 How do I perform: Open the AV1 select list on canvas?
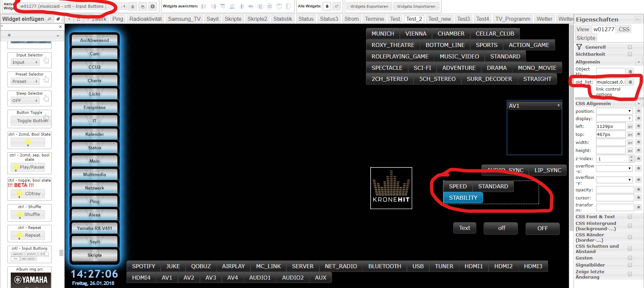click(x=534, y=106)
